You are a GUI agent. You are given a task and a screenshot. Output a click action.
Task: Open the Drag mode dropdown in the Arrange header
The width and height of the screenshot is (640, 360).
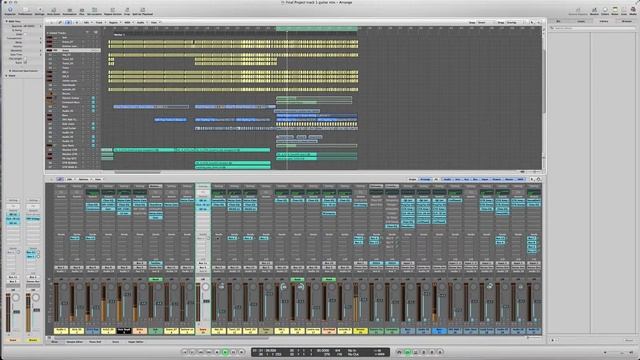pos(516,22)
